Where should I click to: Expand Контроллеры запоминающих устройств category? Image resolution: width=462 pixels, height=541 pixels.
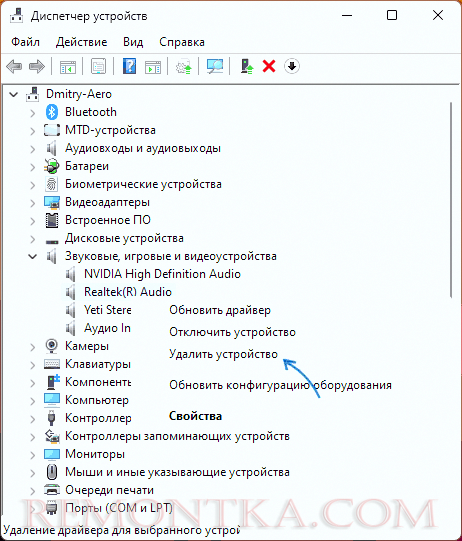(32, 436)
